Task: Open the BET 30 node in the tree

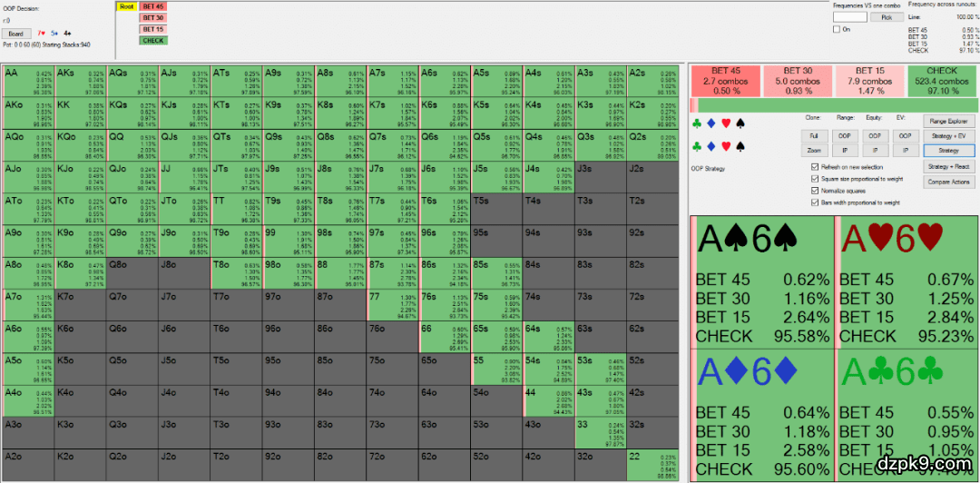Action: click(x=153, y=17)
